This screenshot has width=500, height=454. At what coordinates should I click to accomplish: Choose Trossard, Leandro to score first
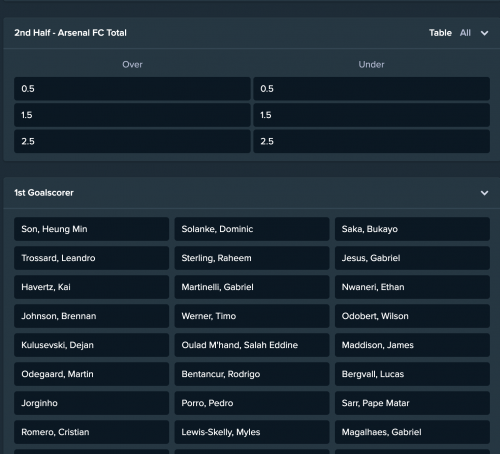tap(91, 258)
